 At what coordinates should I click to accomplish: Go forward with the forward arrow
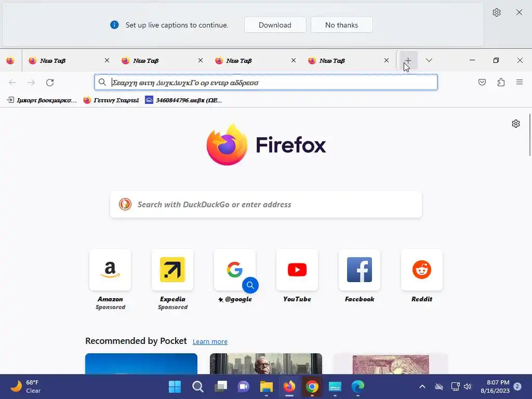coord(31,83)
